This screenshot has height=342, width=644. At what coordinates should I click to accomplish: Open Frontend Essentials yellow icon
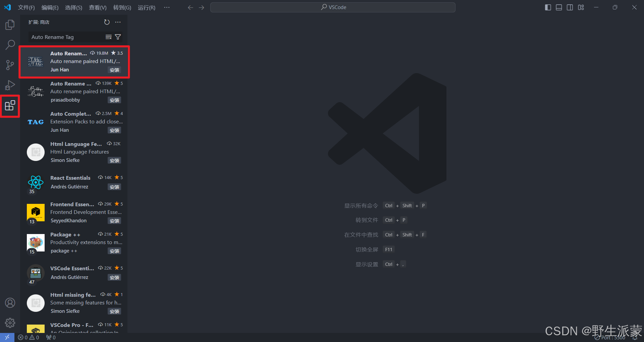[x=36, y=213]
